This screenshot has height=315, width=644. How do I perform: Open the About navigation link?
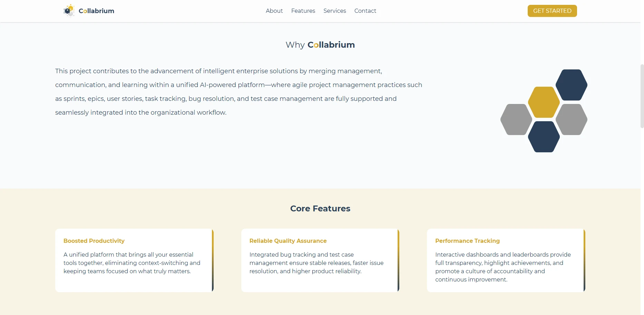(x=274, y=11)
